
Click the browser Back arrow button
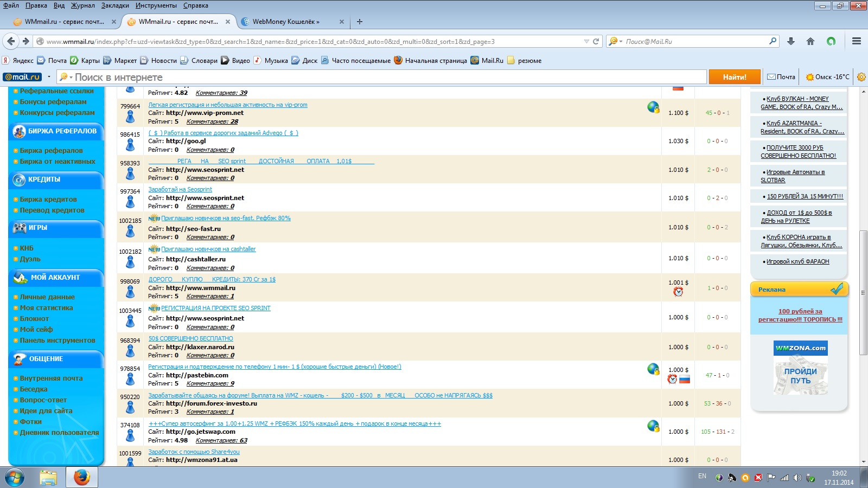point(11,41)
